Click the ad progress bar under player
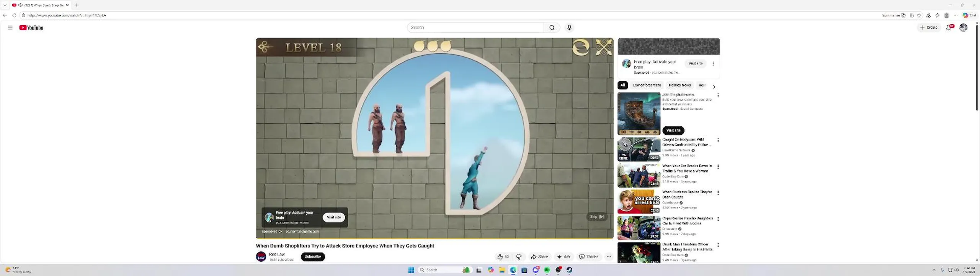Viewport: 980px width, 276px height. (434, 238)
